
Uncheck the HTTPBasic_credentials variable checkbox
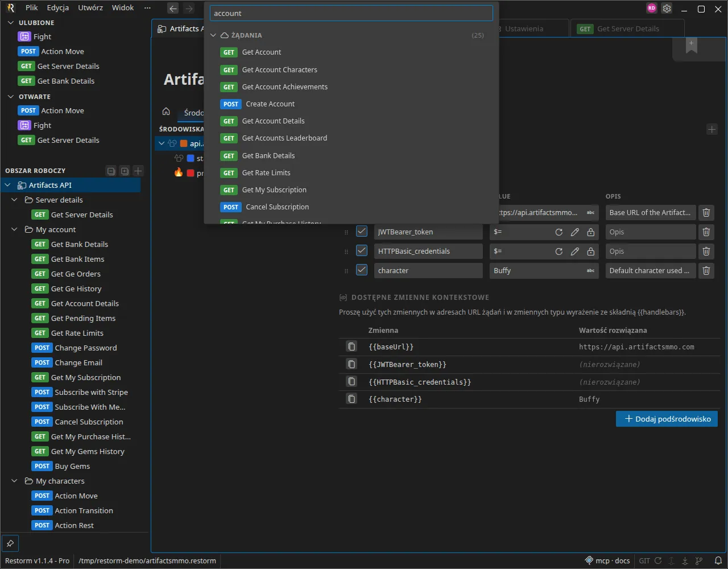362,251
